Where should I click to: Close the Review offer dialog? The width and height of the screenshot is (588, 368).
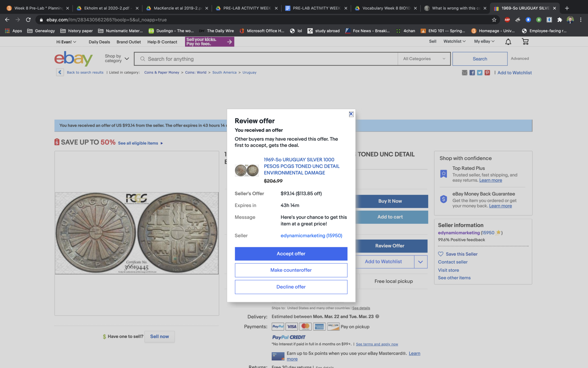(x=351, y=114)
